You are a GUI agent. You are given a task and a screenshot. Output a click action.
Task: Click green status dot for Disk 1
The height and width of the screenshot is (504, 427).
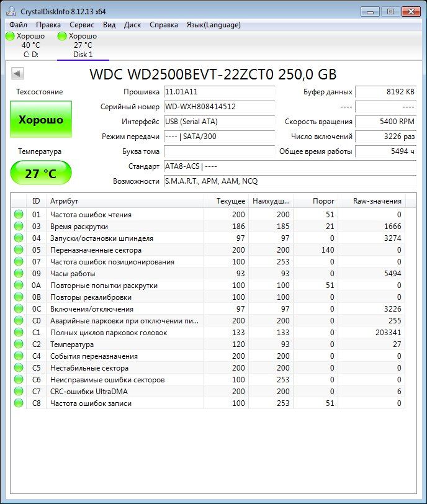click(x=62, y=36)
